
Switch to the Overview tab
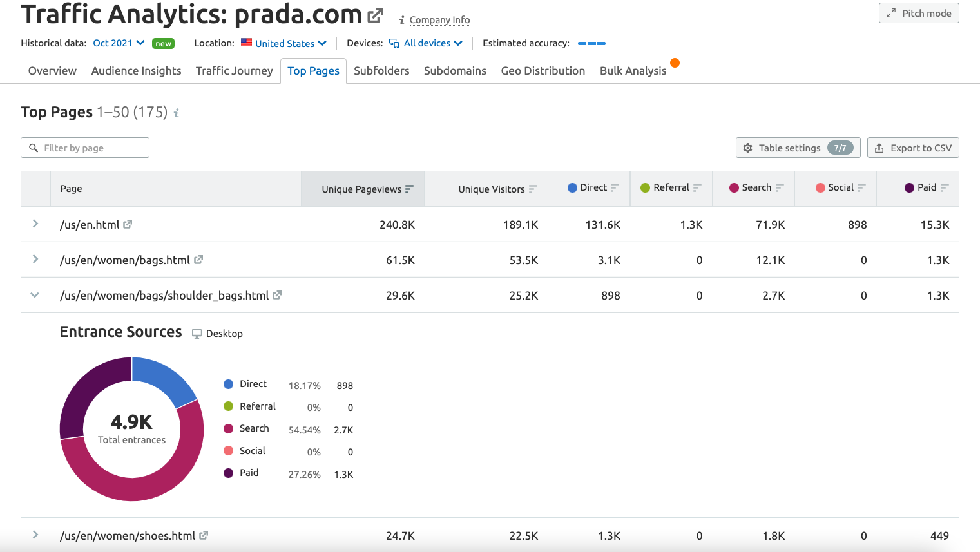coord(52,71)
